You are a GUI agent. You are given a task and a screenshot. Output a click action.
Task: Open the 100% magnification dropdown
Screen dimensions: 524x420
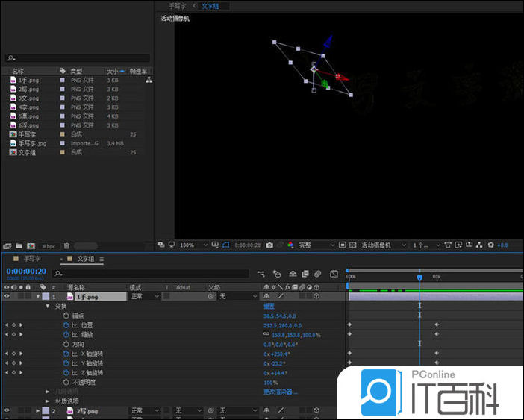point(191,245)
